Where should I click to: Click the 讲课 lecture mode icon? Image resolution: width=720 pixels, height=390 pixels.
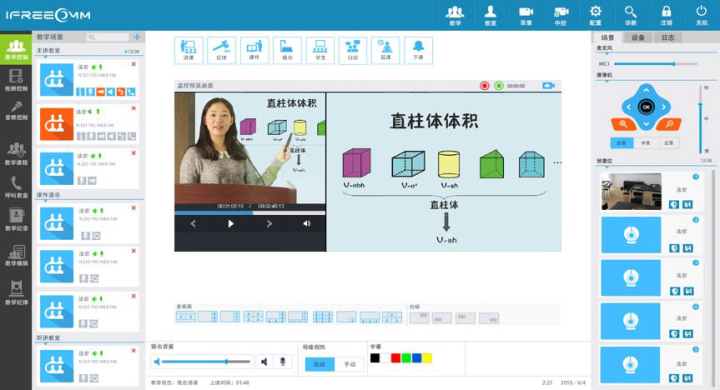[189, 50]
